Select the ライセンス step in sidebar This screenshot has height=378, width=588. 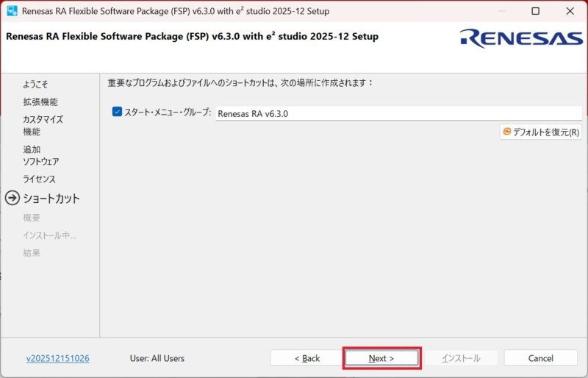(x=39, y=179)
